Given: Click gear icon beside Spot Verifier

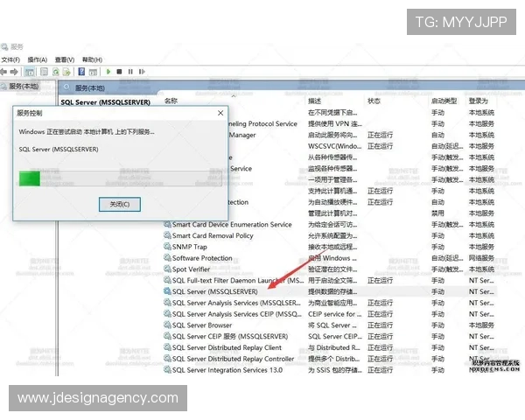Looking at the screenshot, I should pyautogui.click(x=167, y=269).
